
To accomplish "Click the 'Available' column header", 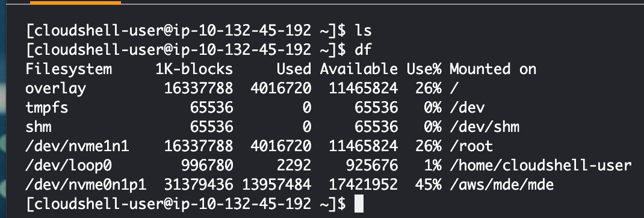I will [359, 69].
